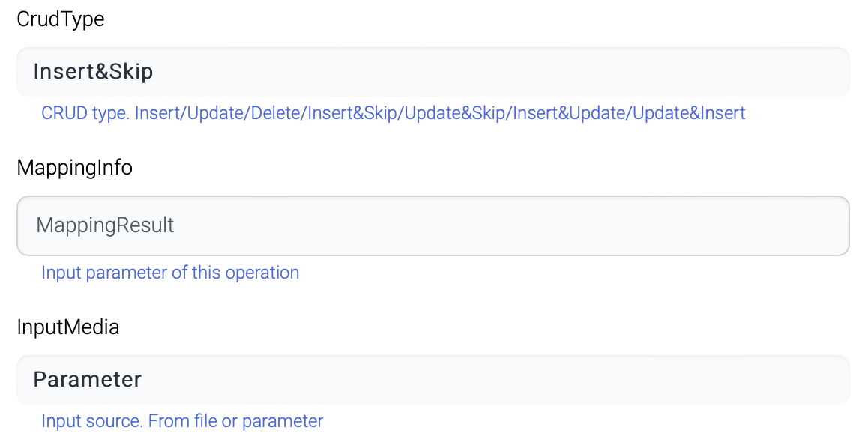Select the 'Parameter' value text
868x445 pixels.
[x=87, y=380]
